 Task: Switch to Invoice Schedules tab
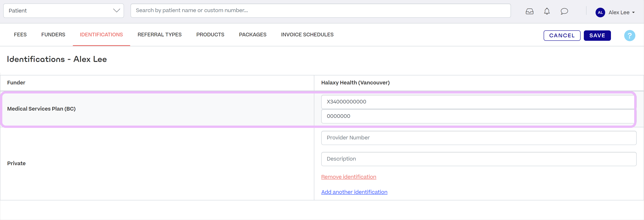tap(307, 35)
